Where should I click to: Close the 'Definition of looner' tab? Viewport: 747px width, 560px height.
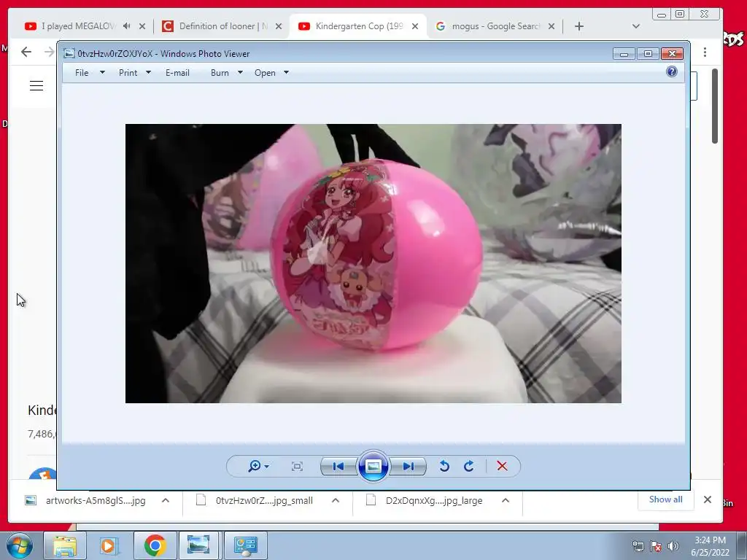279,26
